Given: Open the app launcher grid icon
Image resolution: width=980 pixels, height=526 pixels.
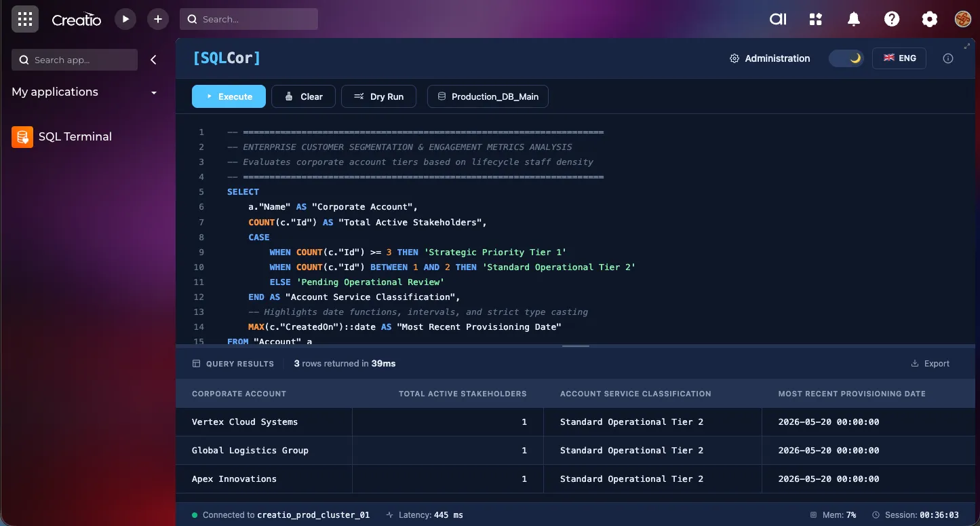Looking at the screenshot, I should pos(25,19).
